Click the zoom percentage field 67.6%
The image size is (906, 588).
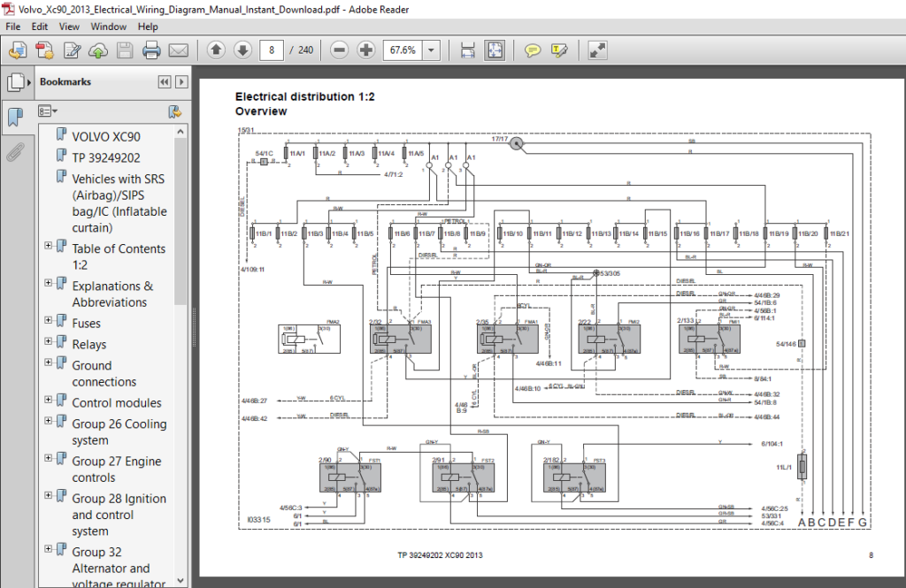click(x=403, y=50)
